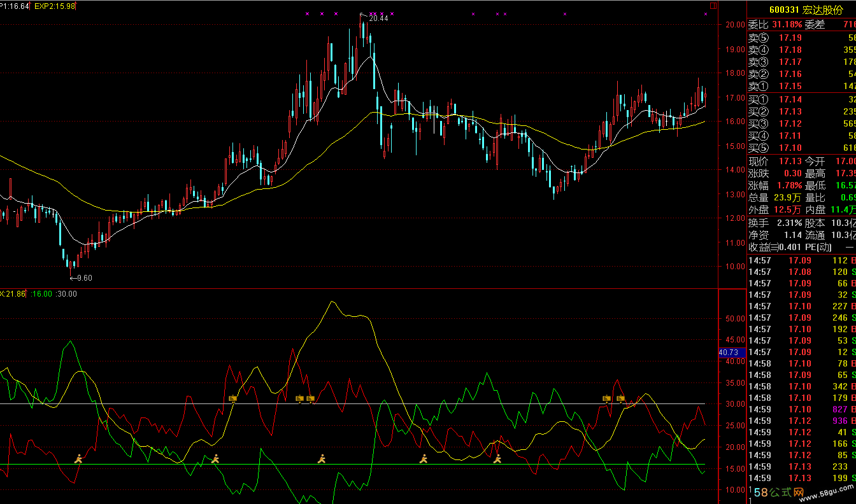Viewport: 856px width, 504px height.
Task: Select trade row 14:59 17.13 volume 233
Action: (802, 466)
